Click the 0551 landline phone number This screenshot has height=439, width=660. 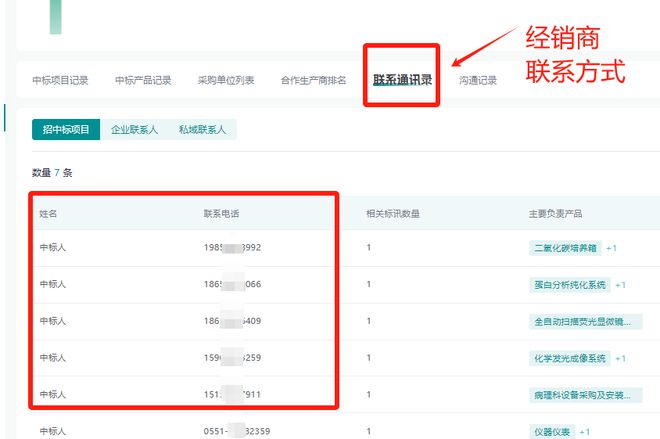pos(237,431)
